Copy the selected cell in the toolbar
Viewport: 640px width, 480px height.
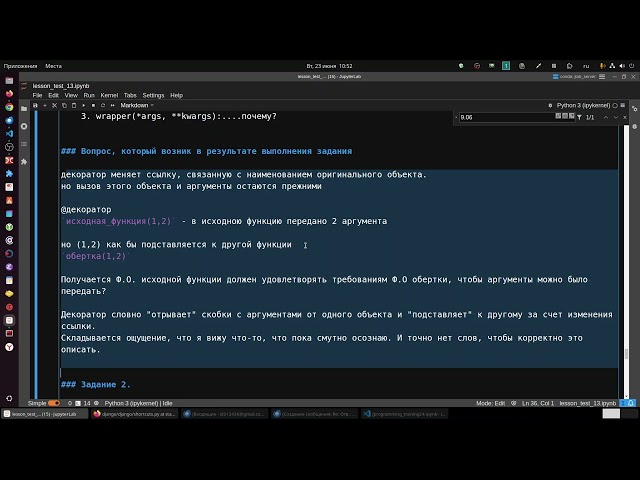click(x=64, y=105)
